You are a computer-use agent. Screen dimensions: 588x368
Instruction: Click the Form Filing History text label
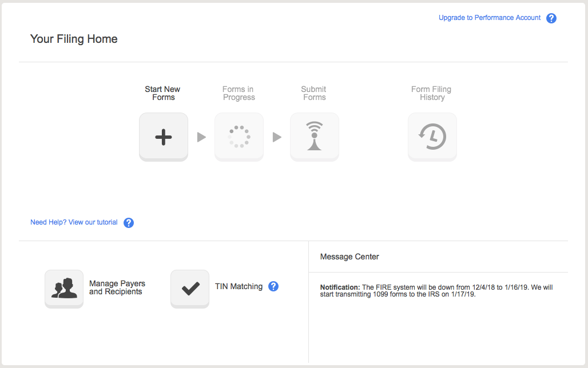(x=432, y=93)
